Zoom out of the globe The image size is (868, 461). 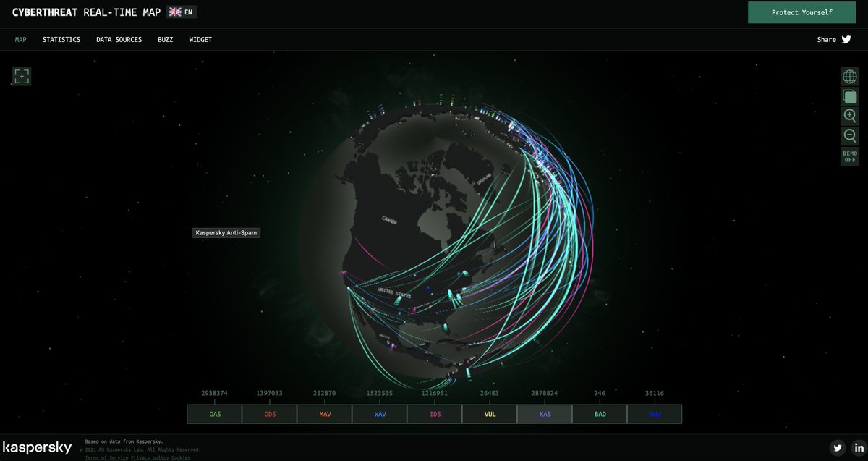(x=850, y=135)
